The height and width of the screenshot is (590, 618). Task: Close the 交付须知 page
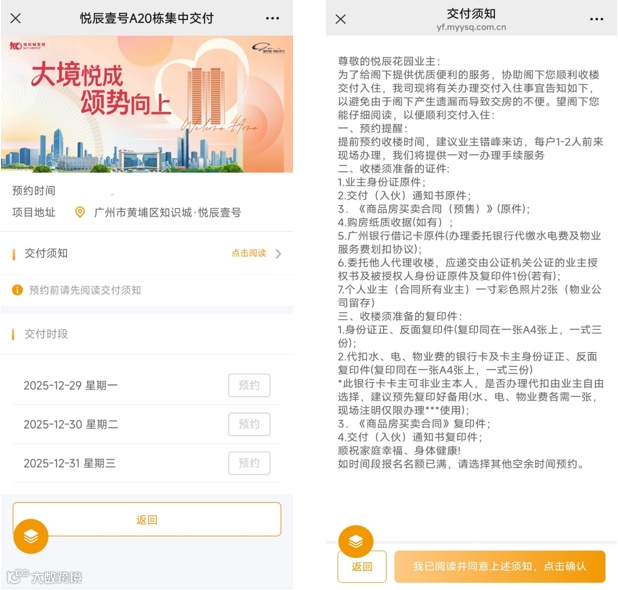[x=341, y=19]
